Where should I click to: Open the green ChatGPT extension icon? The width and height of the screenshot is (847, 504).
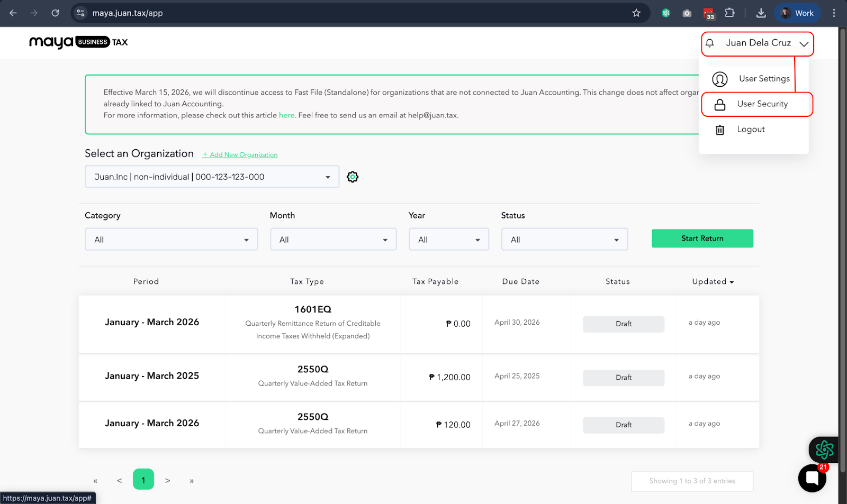tap(666, 13)
